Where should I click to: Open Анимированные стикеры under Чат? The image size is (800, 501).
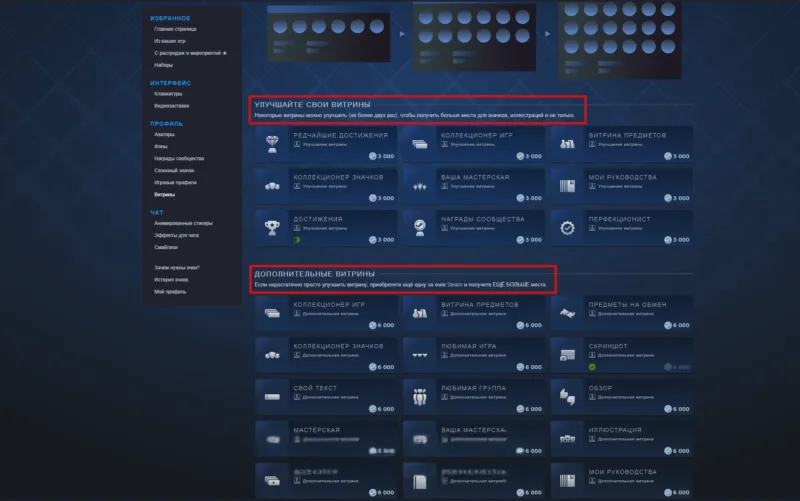[x=183, y=223]
